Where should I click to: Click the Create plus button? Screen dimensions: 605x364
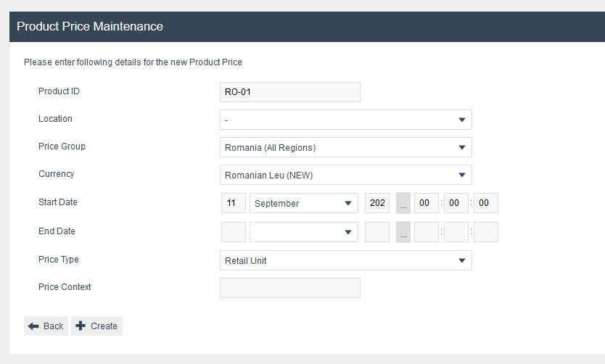tap(96, 326)
